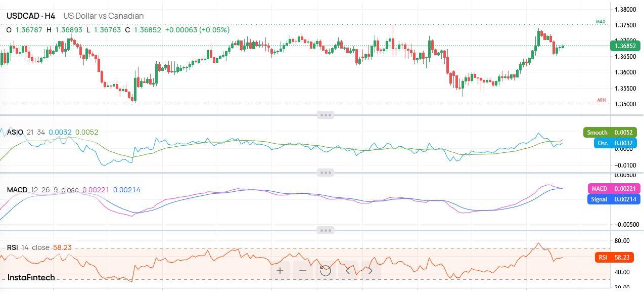Collapse the ASIO panel divider handle
This screenshot has width=644, height=293.
click(x=326, y=115)
